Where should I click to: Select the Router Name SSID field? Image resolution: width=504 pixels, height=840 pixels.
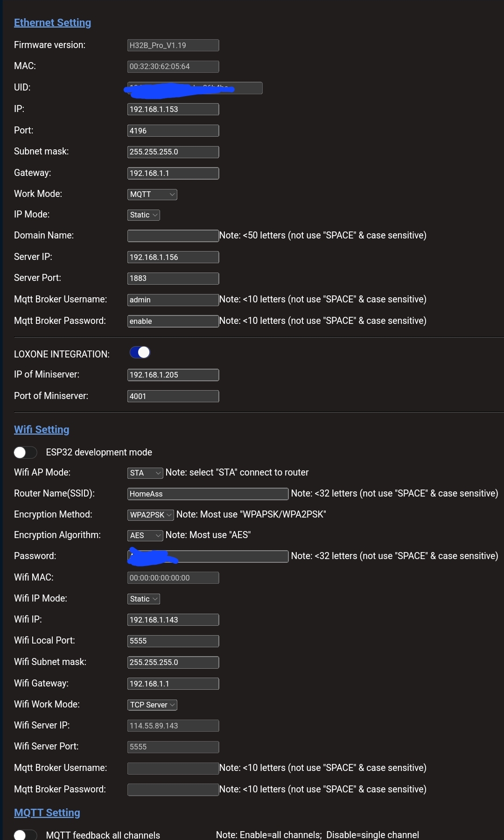point(208,494)
